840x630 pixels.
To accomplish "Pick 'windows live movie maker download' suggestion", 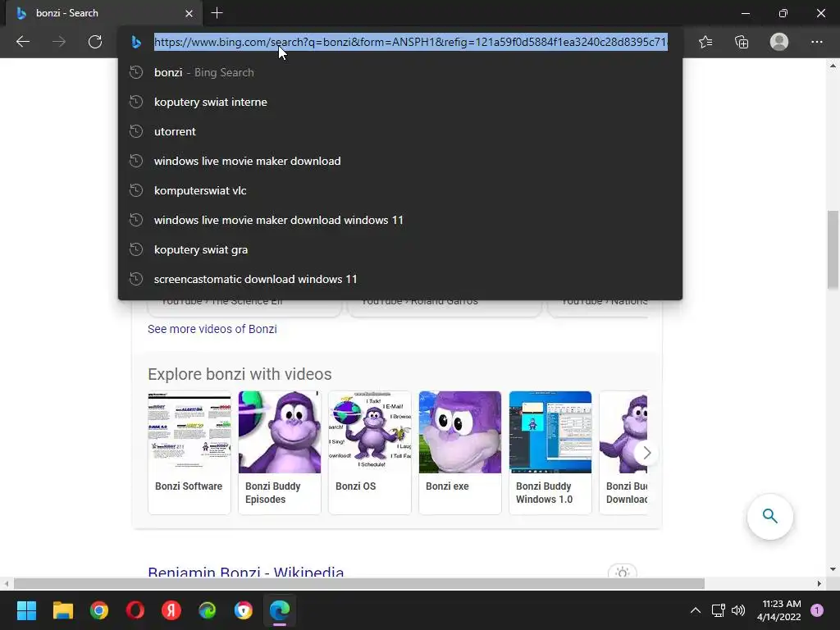I will [x=400, y=161].
